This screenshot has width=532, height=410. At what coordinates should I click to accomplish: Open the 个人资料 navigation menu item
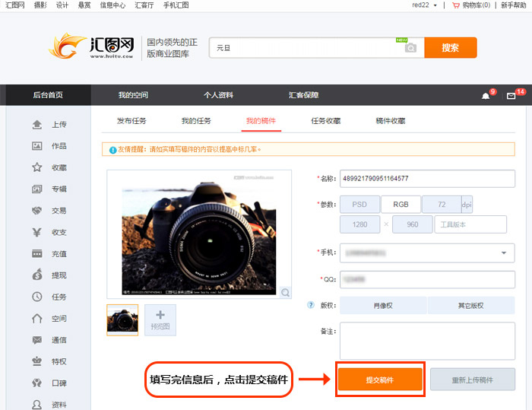click(218, 95)
